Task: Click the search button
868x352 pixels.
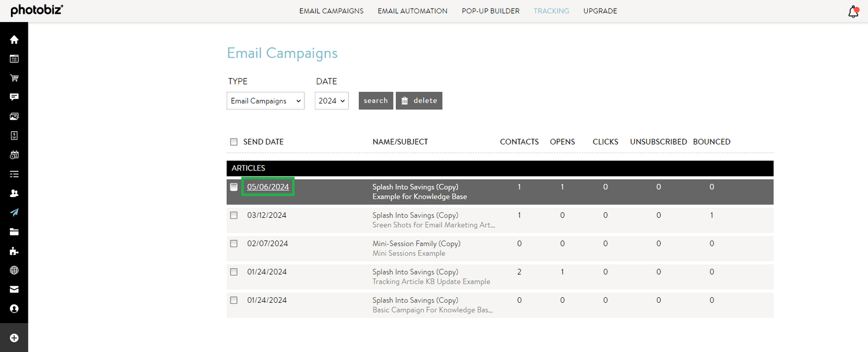Action: 375,101
